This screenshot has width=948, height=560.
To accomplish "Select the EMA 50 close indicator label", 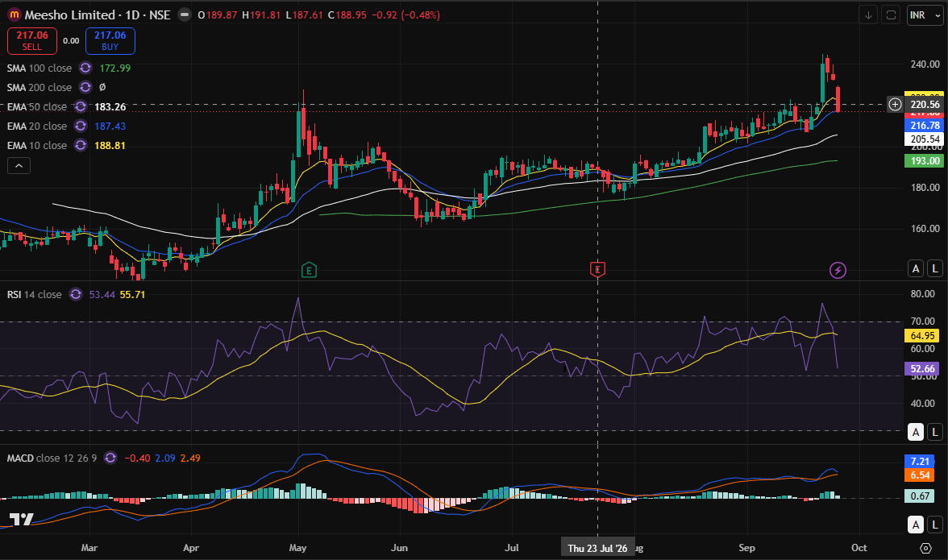I will pos(37,107).
